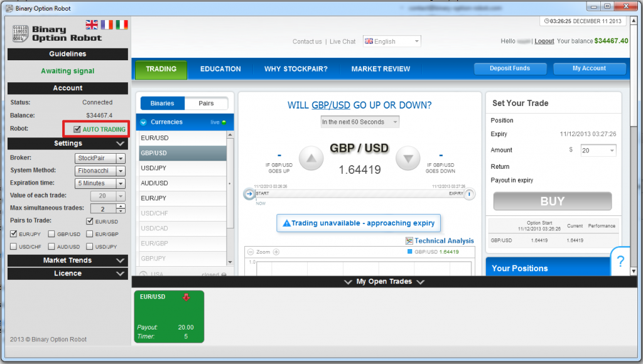The width and height of the screenshot is (643, 364).
Task: Open the Technical Analysis link
Action: click(x=444, y=240)
